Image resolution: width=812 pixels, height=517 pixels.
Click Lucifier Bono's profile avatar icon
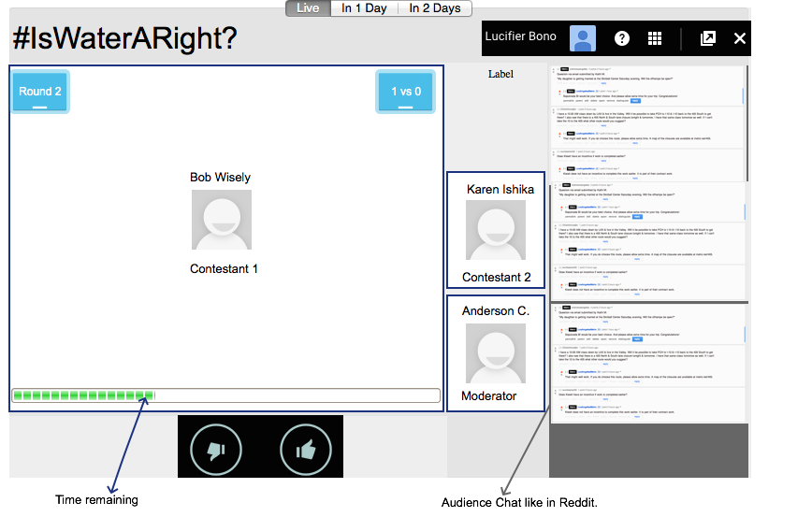tap(583, 38)
